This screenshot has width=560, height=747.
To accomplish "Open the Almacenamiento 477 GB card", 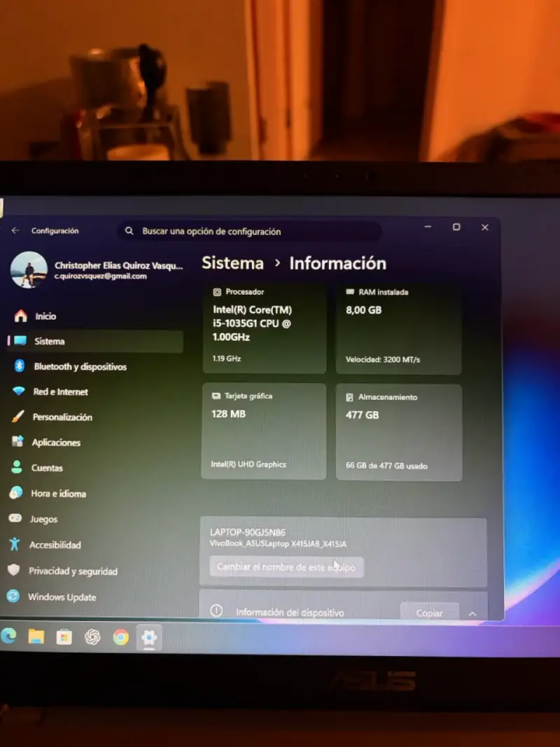I will tap(398, 432).
